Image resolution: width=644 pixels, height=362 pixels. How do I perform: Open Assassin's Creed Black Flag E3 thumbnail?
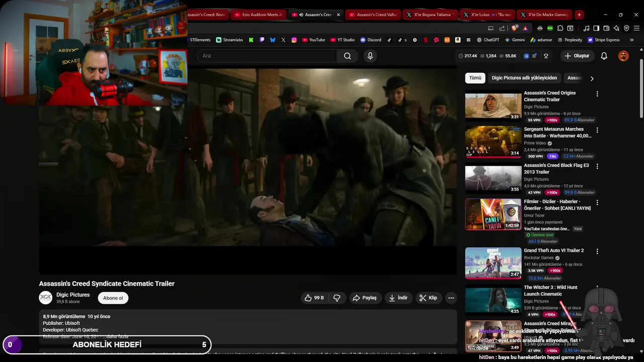coord(493,178)
